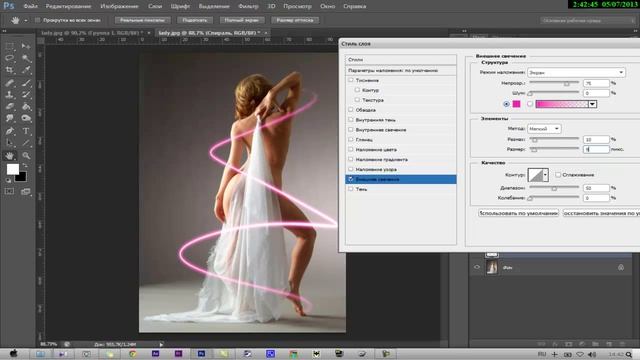The image size is (640, 360).
Task: Select the Paint Bucket tool
Action: pyautogui.click(x=26, y=107)
